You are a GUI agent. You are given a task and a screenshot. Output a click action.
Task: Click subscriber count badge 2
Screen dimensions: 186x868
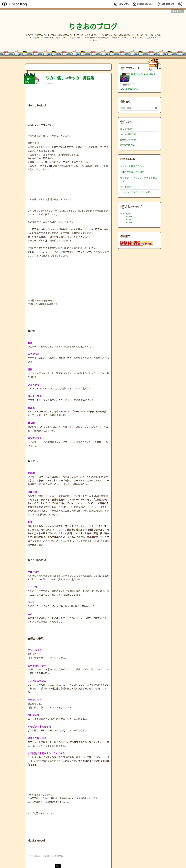tap(133, 85)
